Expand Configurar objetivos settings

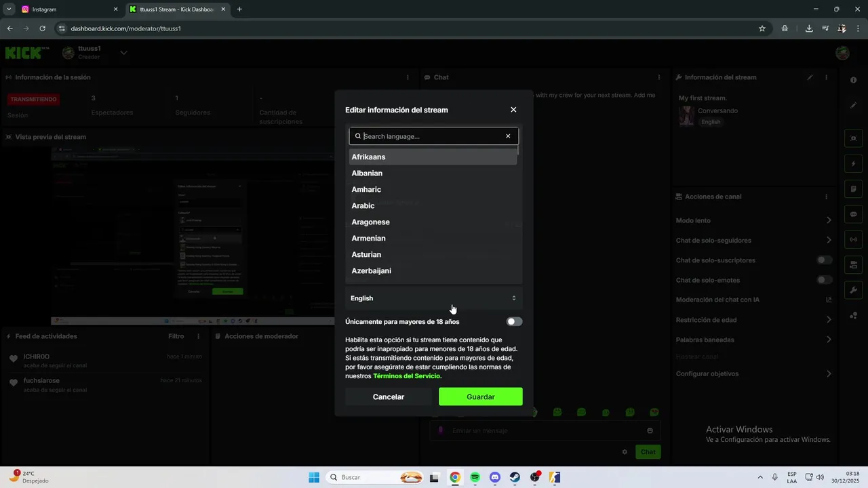click(x=753, y=373)
